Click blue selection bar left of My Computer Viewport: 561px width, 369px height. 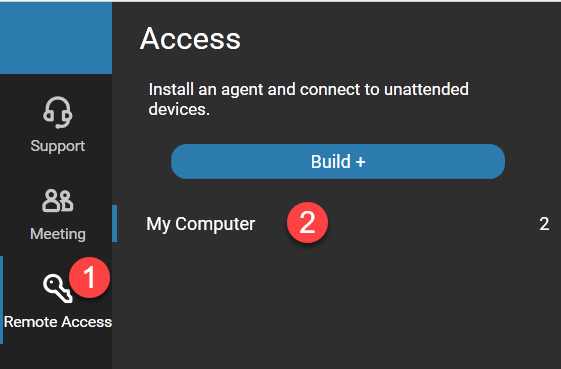point(114,224)
